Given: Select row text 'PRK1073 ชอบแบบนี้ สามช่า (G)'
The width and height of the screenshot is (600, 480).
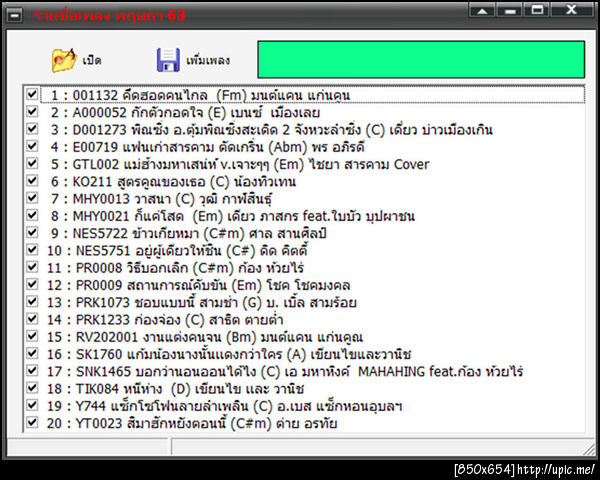Looking at the screenshot, I should (169, 303).
